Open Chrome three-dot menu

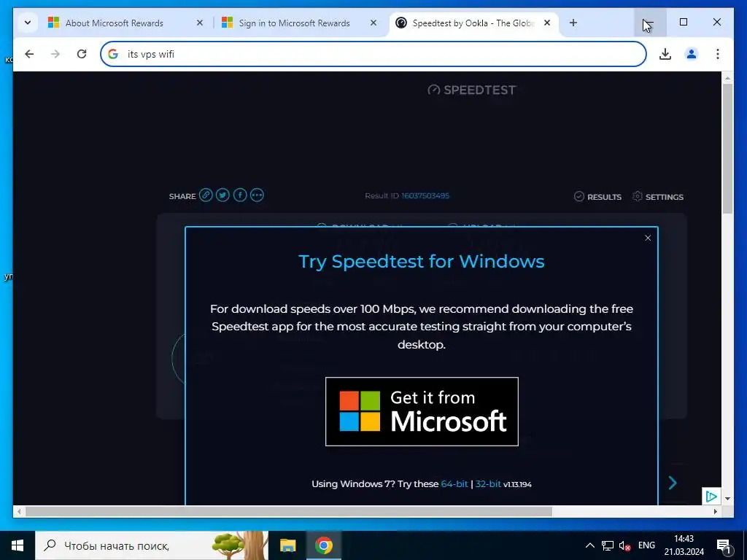tap(718, 54)
